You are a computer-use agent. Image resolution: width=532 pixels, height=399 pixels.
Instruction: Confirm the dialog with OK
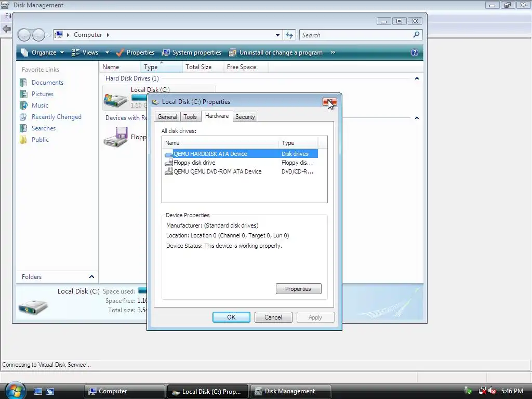(231, 317)
